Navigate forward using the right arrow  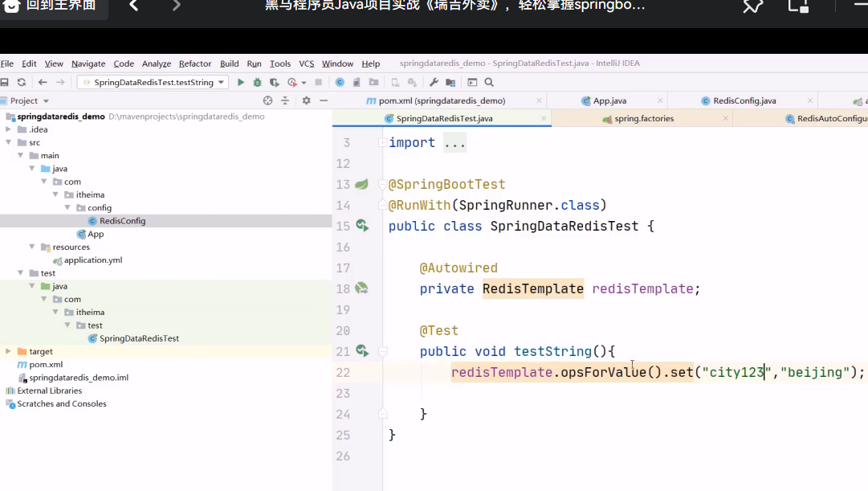pyautogui.click(x=60, y=82)
